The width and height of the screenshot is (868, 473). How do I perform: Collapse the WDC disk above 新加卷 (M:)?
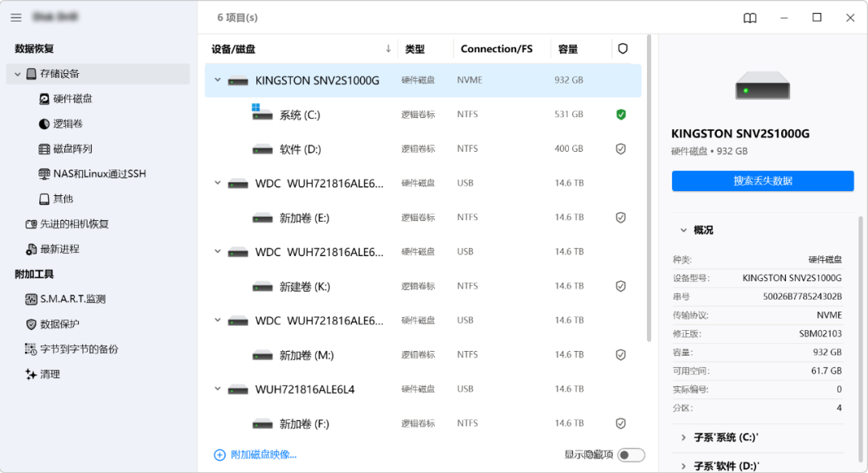(218, 320)
